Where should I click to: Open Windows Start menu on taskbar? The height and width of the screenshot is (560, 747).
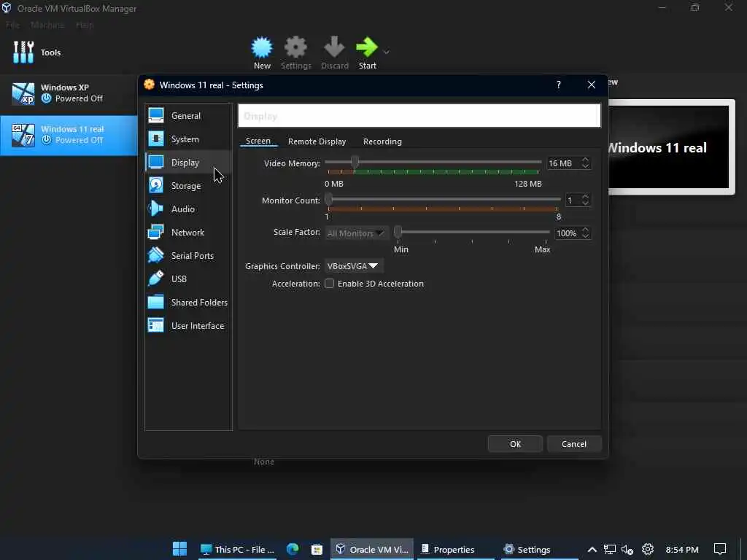pyautogui.click(x=179, y=549)
